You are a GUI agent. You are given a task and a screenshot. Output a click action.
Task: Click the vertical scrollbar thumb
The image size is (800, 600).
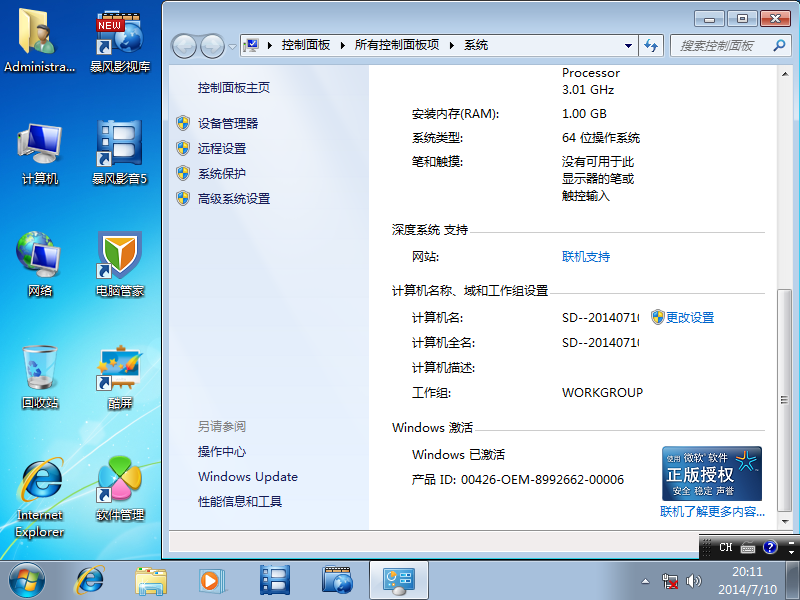tap(784, 400)
